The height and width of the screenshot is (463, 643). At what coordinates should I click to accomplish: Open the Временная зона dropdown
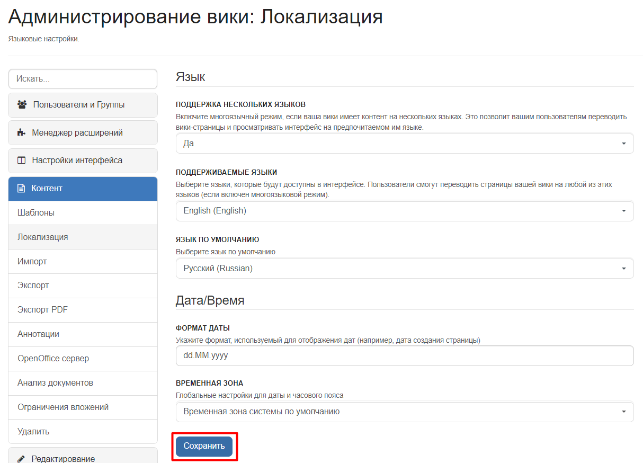click(405, 411)
